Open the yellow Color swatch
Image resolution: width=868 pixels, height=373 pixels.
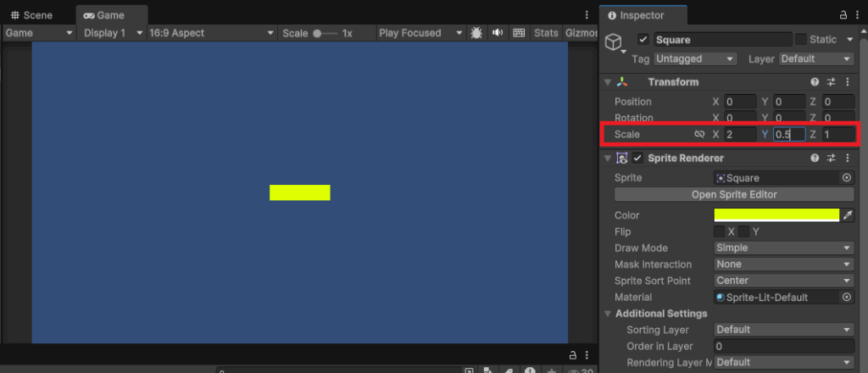pos(776,215)
